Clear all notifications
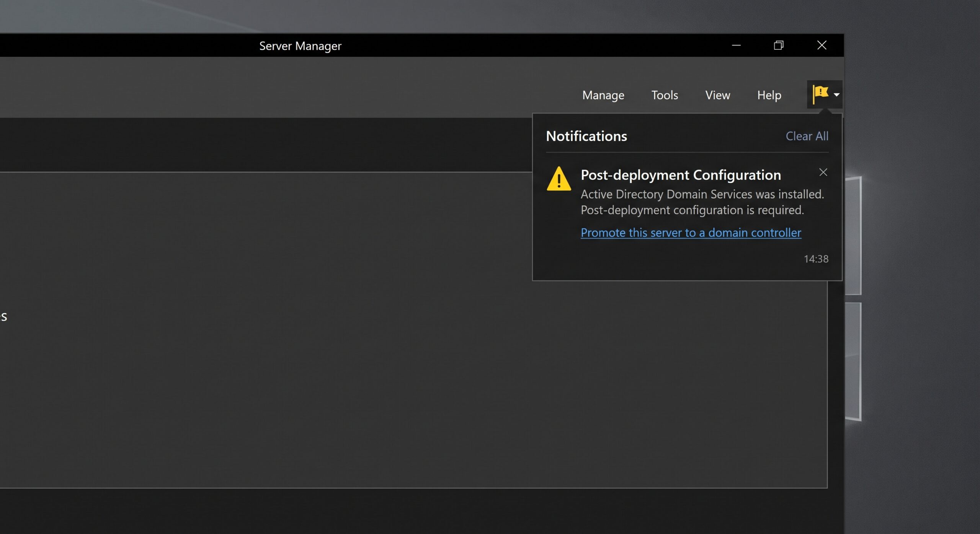This screenshot has height=534, width=980. [807, 136]
